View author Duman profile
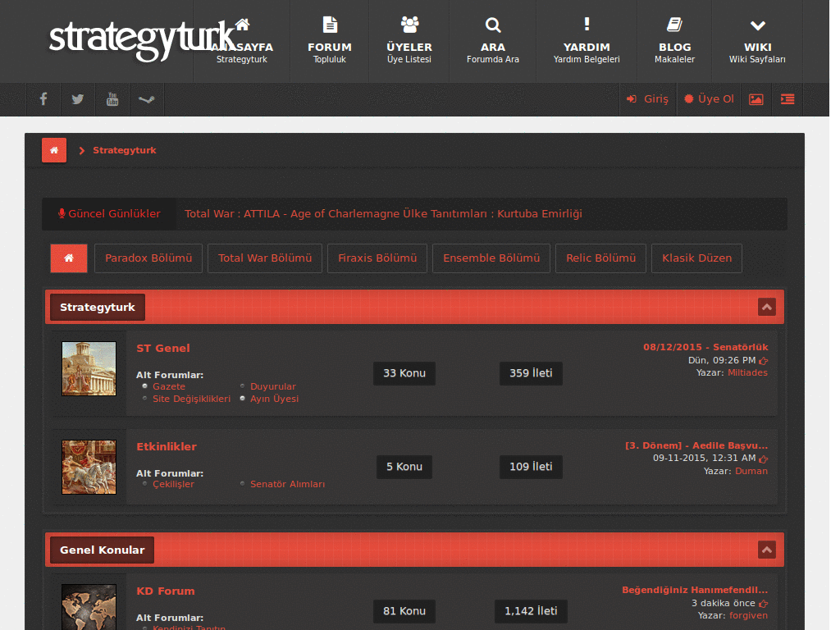 pyautogui.click(x=751, y=472)
